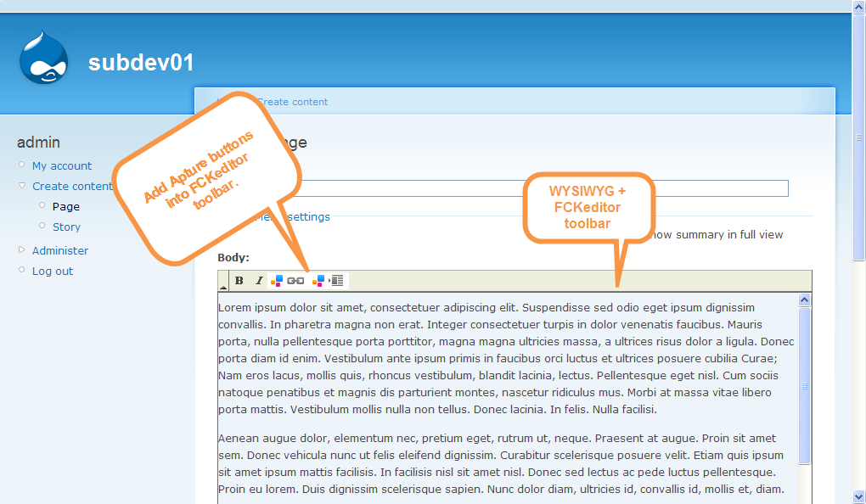Click the second Apture button in the toolbar

click(318, 280)
